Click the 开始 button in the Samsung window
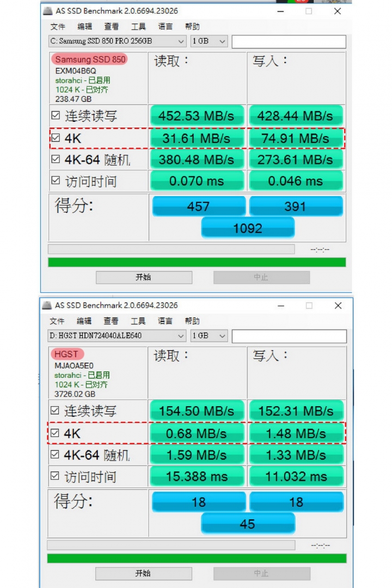Screen dimensions: 392x588 coord(144,277)
